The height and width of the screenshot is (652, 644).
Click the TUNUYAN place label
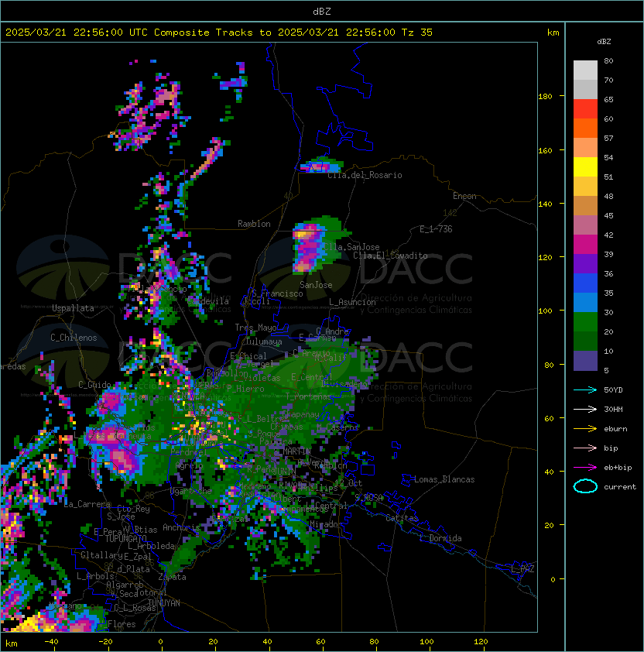(164, 603)
